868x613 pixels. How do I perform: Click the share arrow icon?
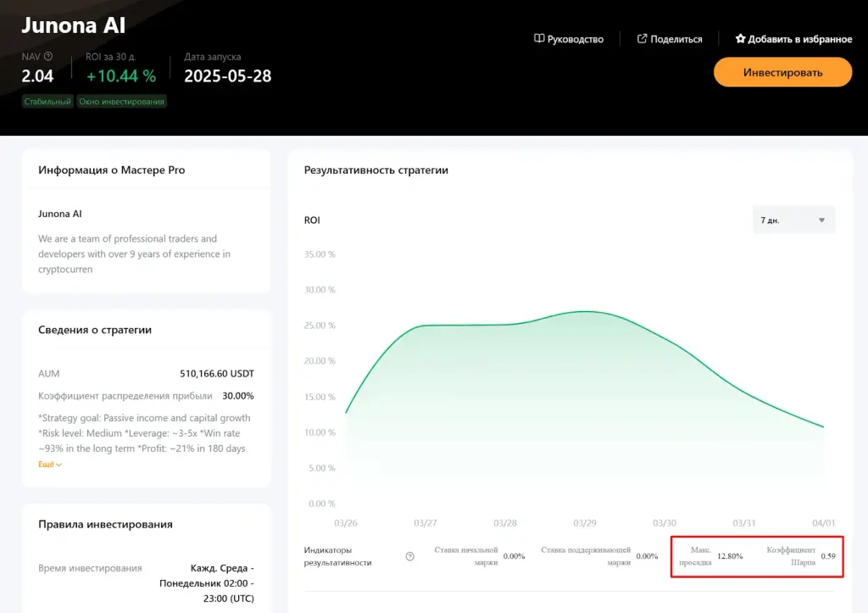pyautogui.click(x=643, y=39)
